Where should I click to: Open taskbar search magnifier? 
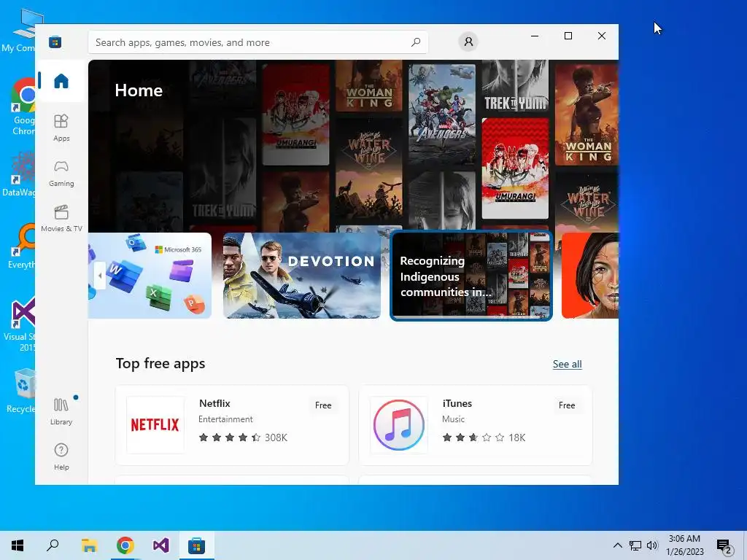click(x=53, y=545)
